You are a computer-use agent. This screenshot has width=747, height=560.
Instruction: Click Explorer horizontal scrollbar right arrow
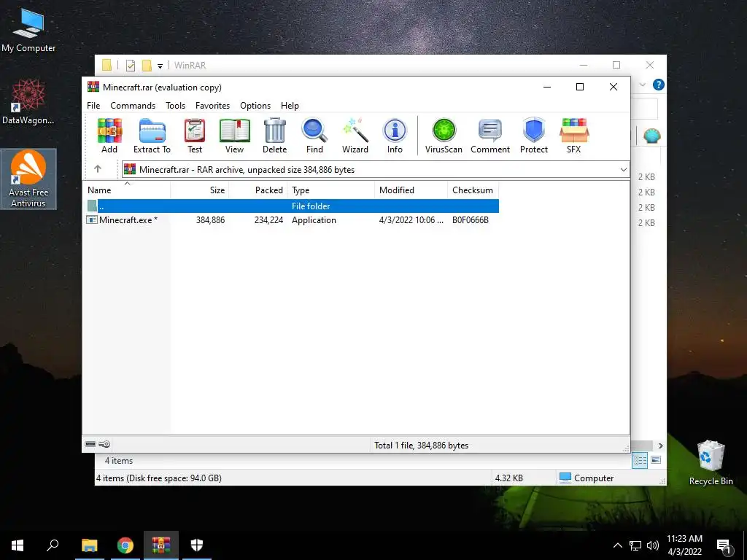pos(660,446)
